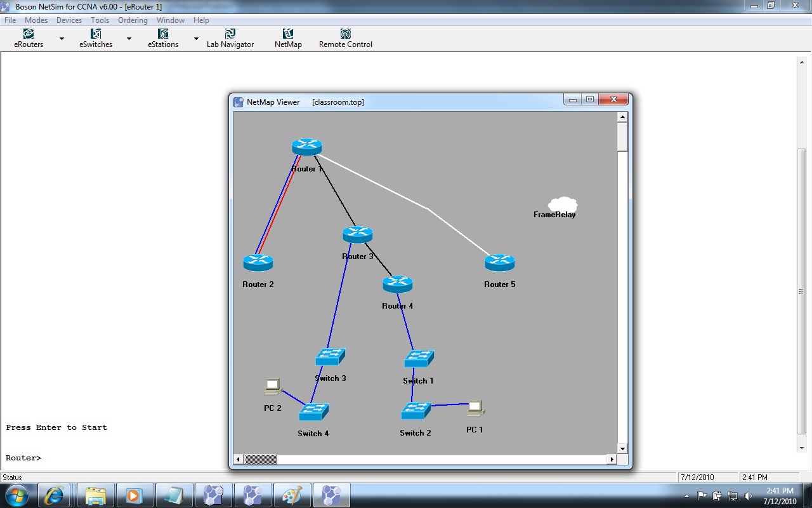Viewport: 812px width, 508px height.
Task: Select Router 1 in the NetMap
Action: pos(307,147)
